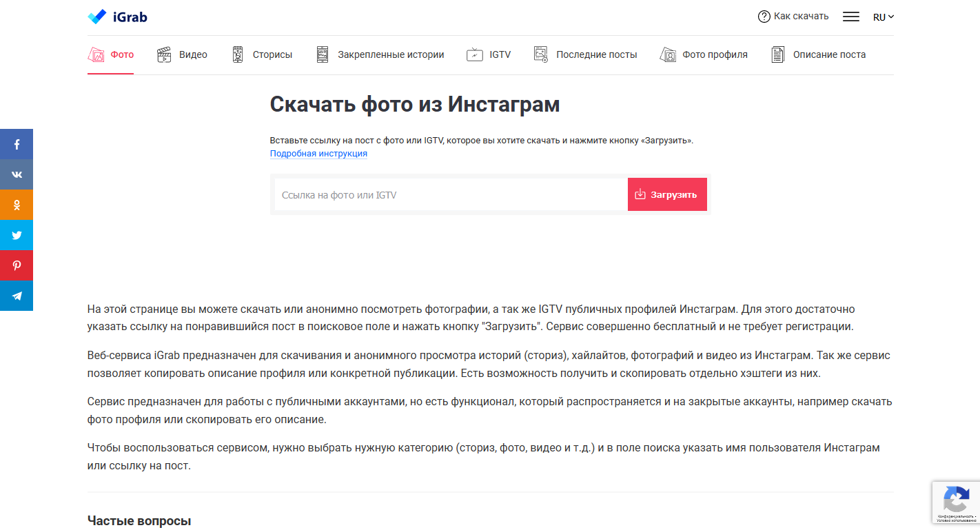Share via the Pinterest sidebar icon
This screenshot has width=980, height=530.
click(x=17, y=265)
